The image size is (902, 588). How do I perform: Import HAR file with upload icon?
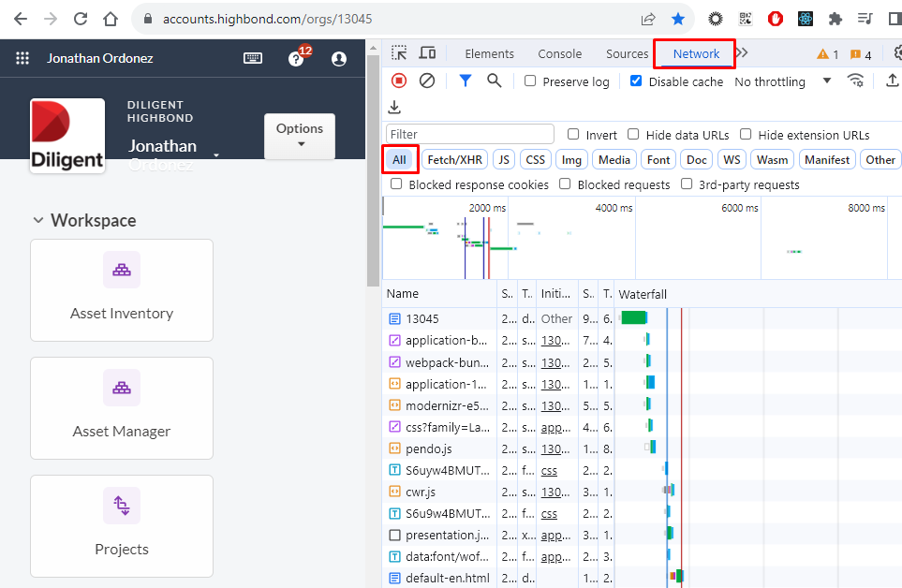(892, 81)
